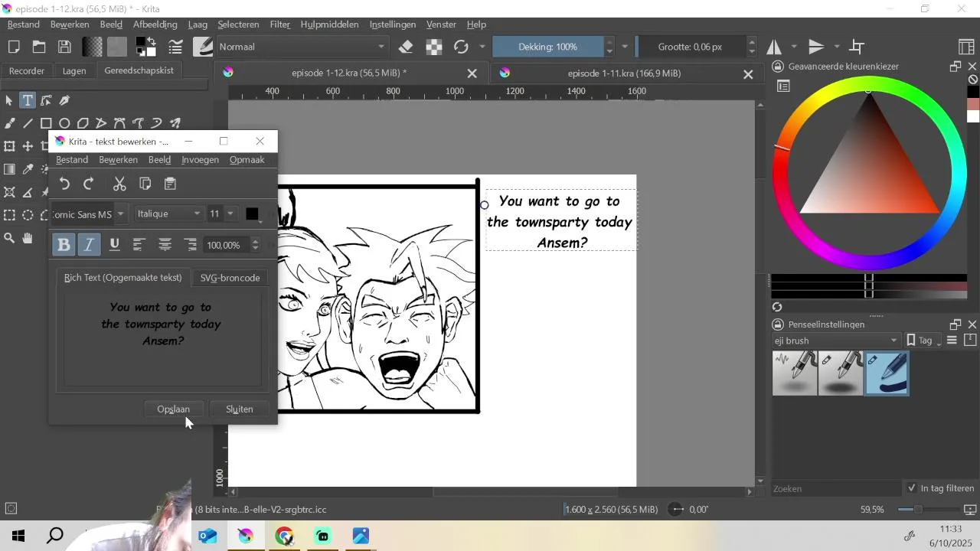Viewport: 980px width, 551px height.
Task: Expand the eji brush tag dropdown
Action: point(836,341)
